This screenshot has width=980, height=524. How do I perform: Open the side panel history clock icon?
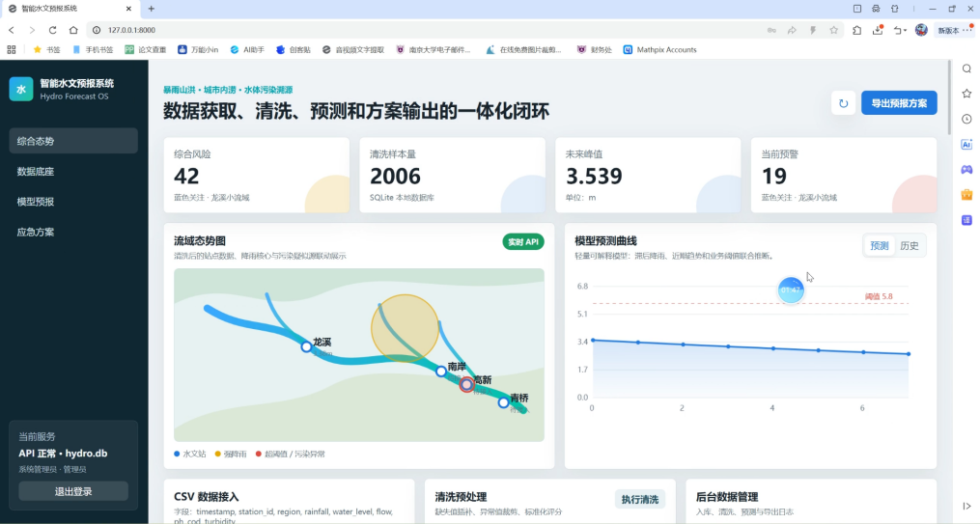click(966, 119)
